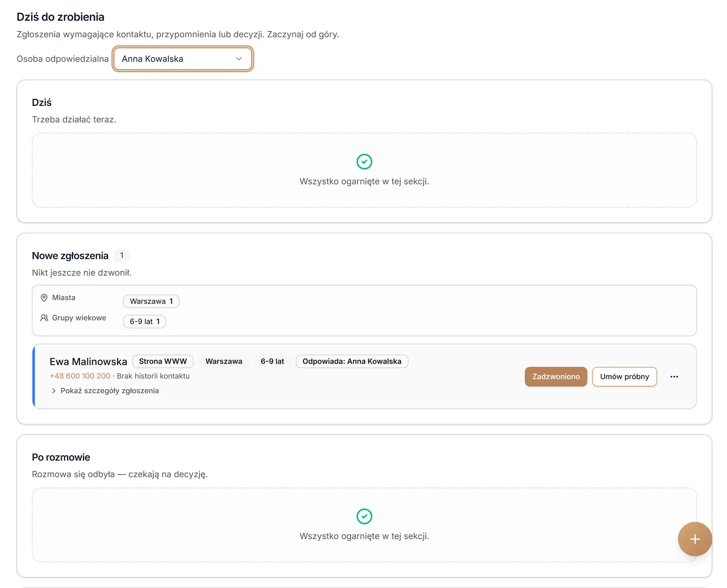Image resolution: width=727 pixels, height=588 pixels.
Task: Click the Warszawa tag on Ewa Malinowska card
Action: 224,361
